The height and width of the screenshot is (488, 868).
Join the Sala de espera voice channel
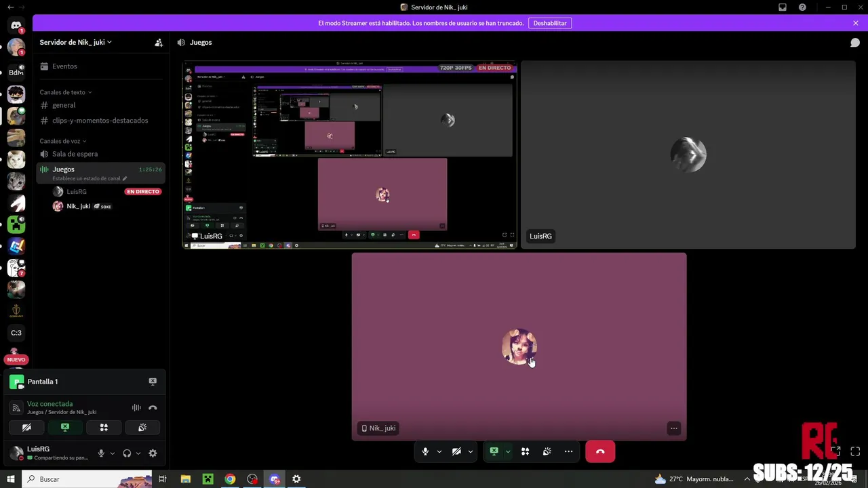100,154
